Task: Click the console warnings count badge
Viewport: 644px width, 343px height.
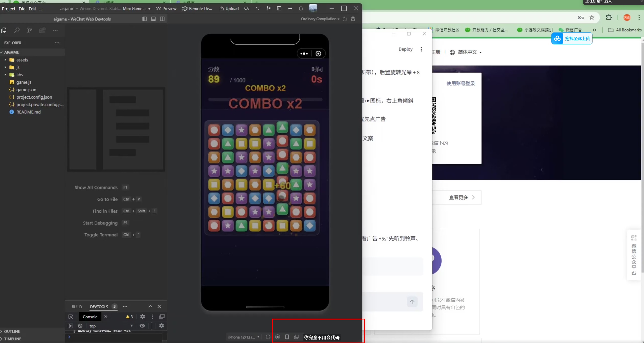Action: tap(129, 317)
